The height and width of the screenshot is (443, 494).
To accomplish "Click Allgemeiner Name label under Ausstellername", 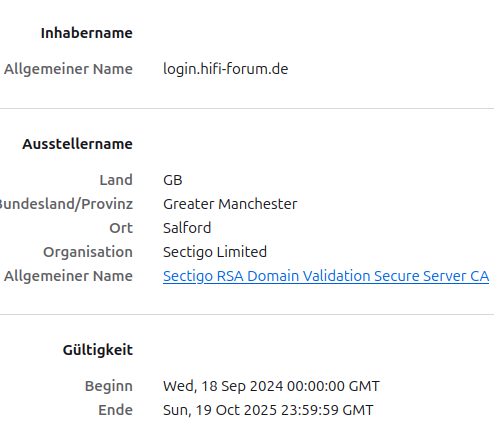I will (68, 276).
